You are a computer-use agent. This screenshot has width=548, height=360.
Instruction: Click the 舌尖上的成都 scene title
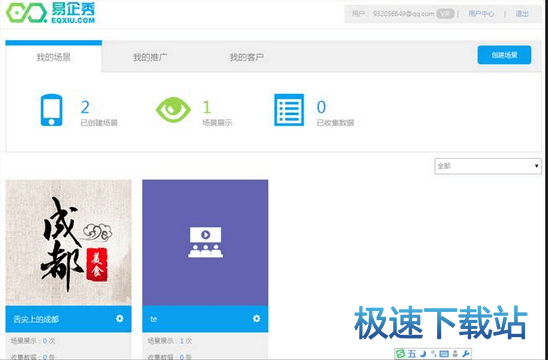(36, 319)
